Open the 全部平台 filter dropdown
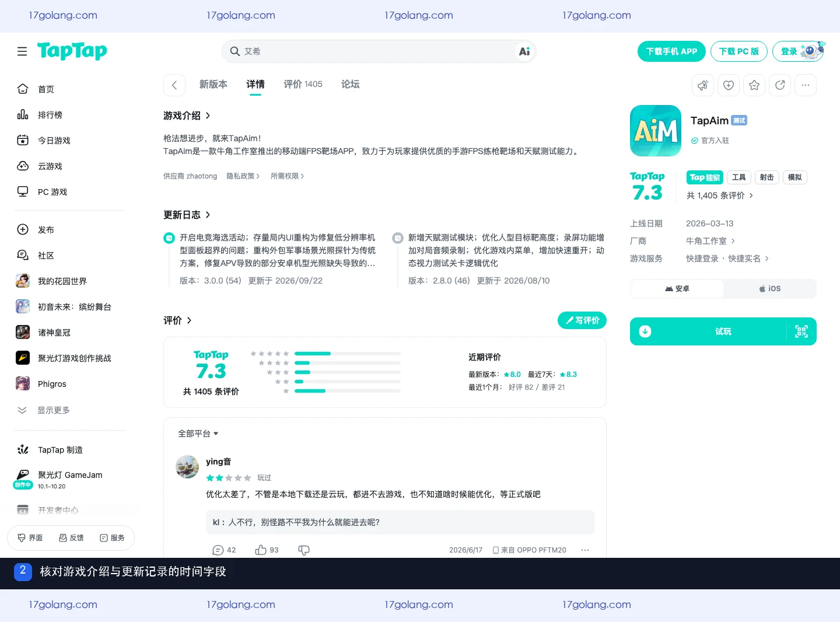 pyautogui.click(x=198, y=434)
